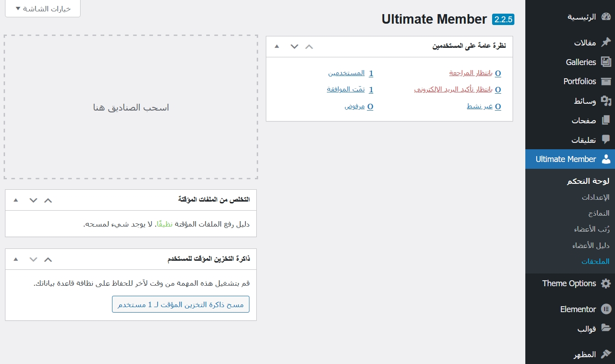Move ذاكرة التخزين المؤقت للمستخدم box down

(x=33, y=259)
